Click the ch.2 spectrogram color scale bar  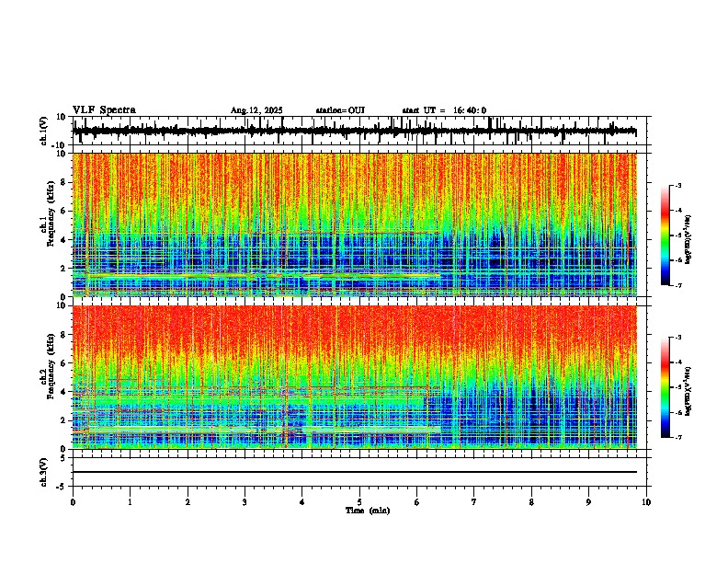coord(665,387)
